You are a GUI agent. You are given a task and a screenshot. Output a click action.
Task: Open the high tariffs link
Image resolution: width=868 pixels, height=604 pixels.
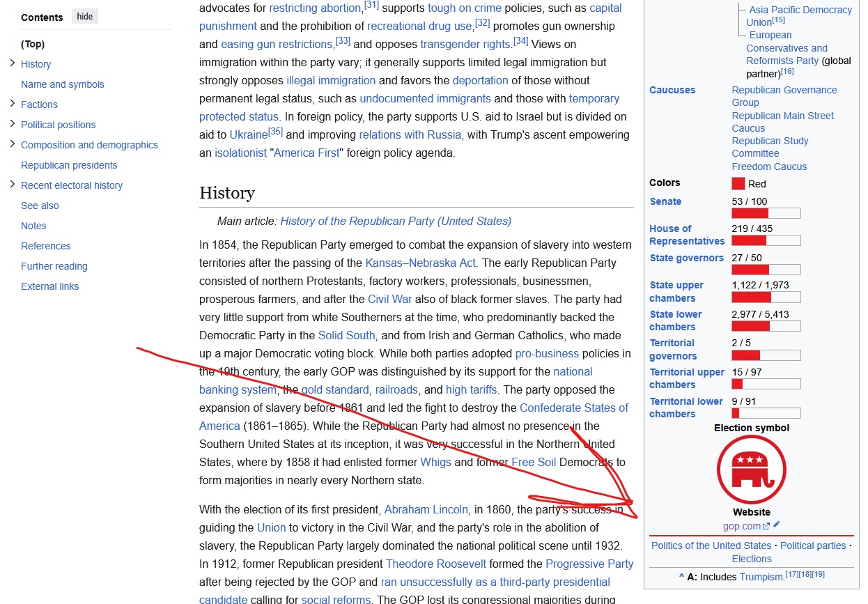(x=472, y=389)
